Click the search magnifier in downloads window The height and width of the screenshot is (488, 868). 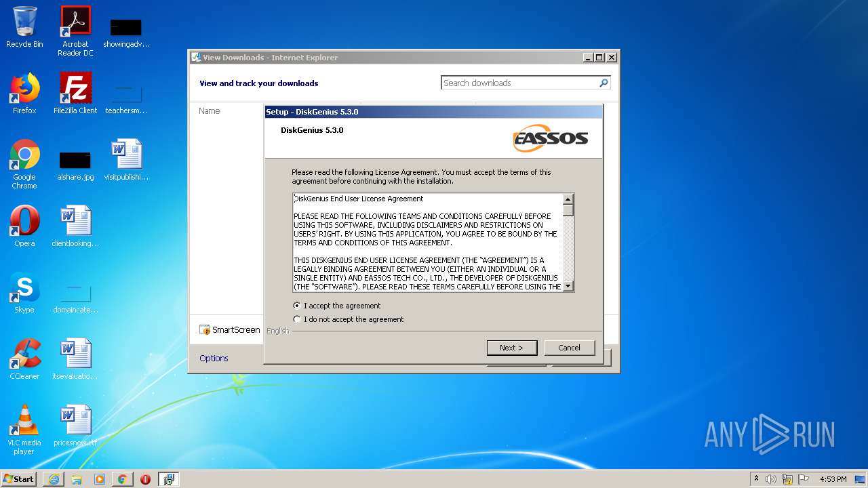tap(604, 83)
